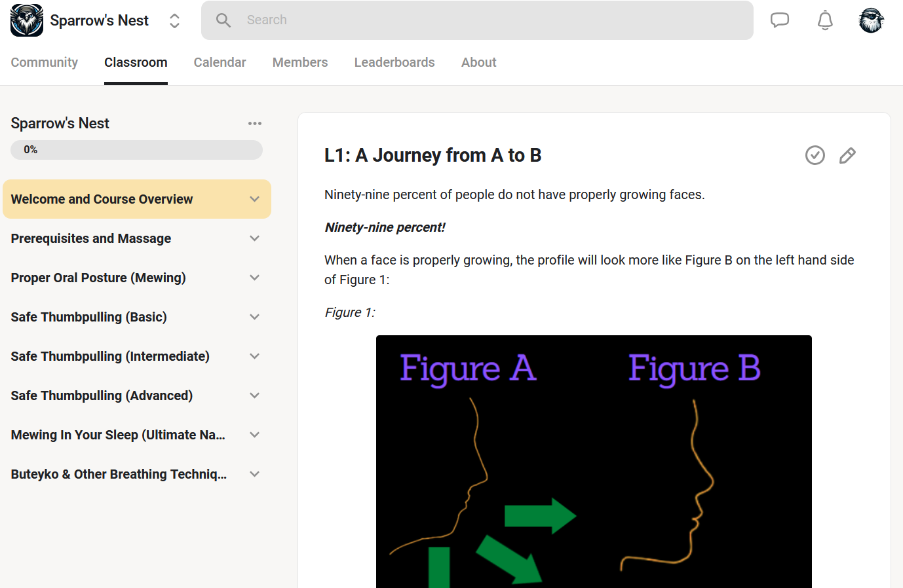
Task: Open Safe Thumbpulling (Advanced) section
Action: [x=137, y=395]
